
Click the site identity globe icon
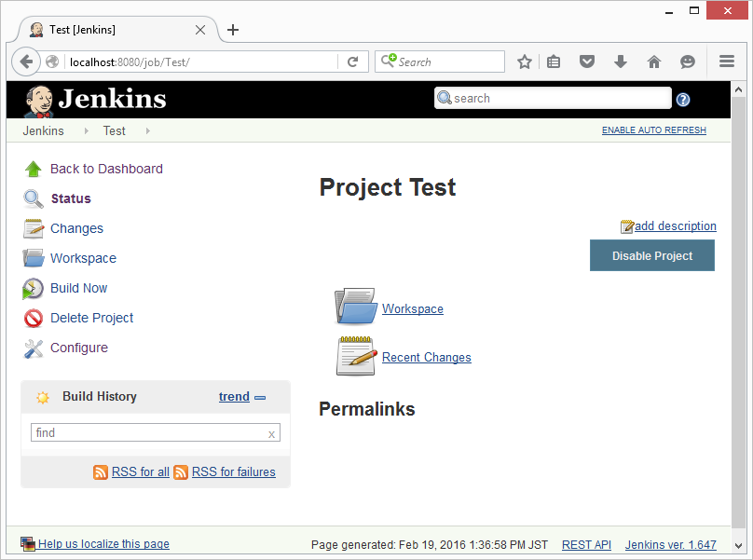click(x=52, y=61)
